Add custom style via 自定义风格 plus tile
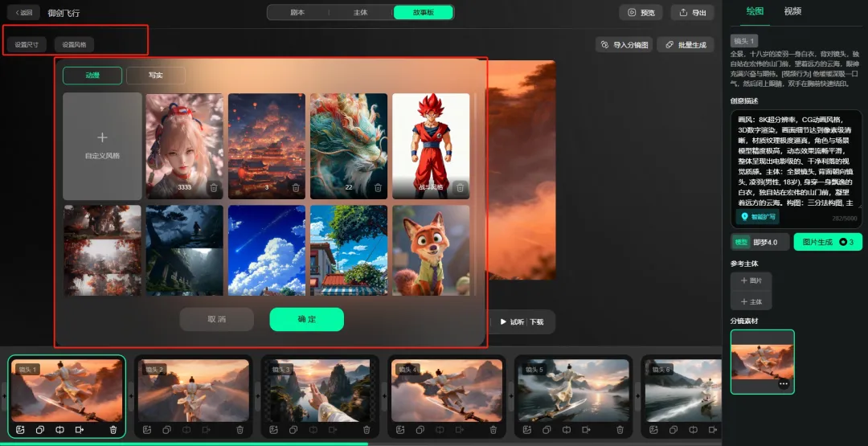Viewport: 868px width, 446px height. pyautogui.click(x=102, y=145)
